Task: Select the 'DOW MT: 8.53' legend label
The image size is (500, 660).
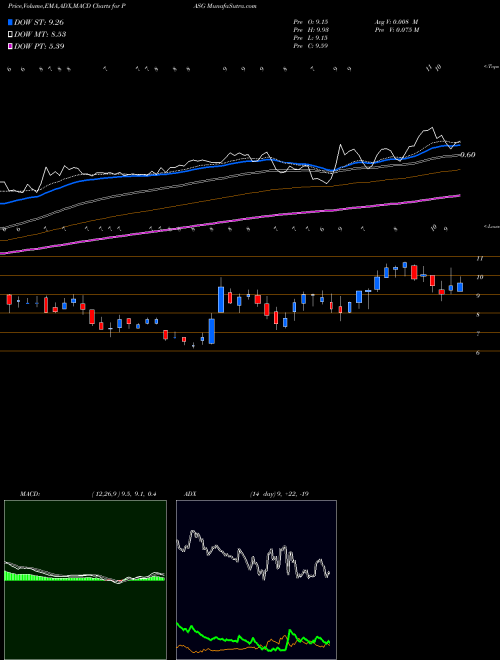Action: pos(40,35)
